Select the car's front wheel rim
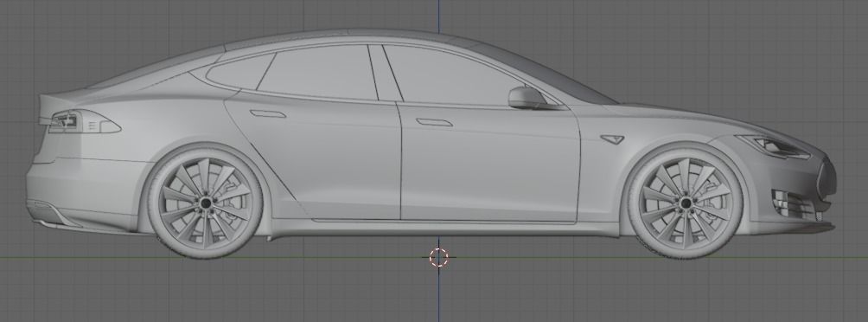Image resolution: width=868 pixels, height=322 pixels. 686,203
